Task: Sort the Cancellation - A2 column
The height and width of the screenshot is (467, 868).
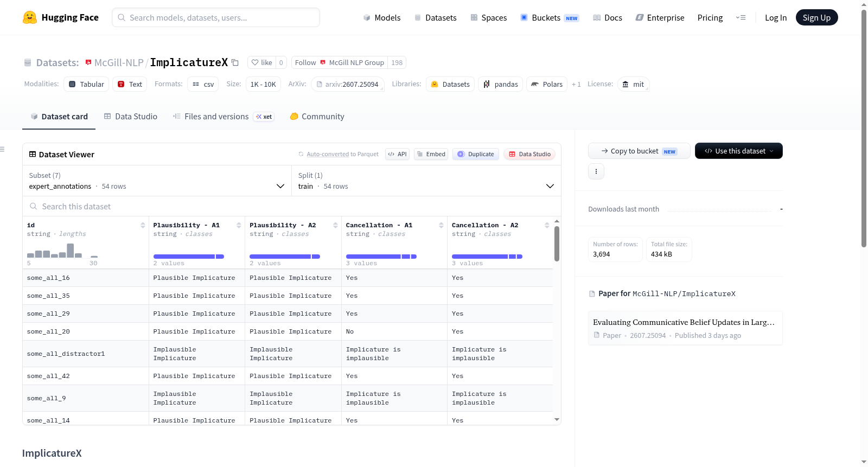Action: pos(547,225)
